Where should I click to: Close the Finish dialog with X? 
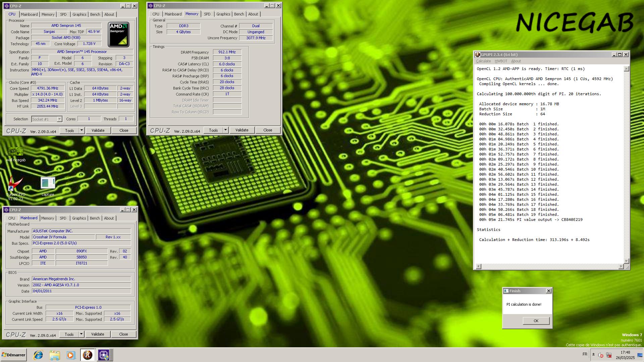pos(549,291)
